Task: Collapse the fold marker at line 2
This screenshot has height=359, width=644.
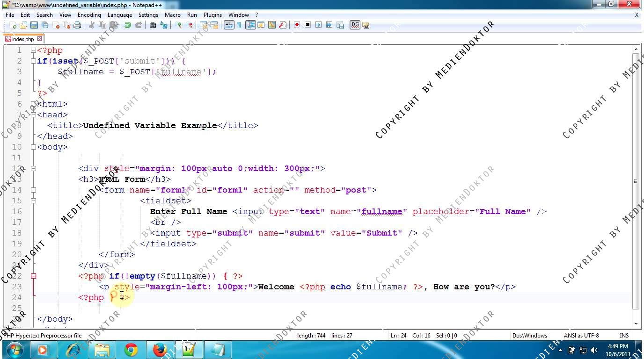Action: point(33,61)
